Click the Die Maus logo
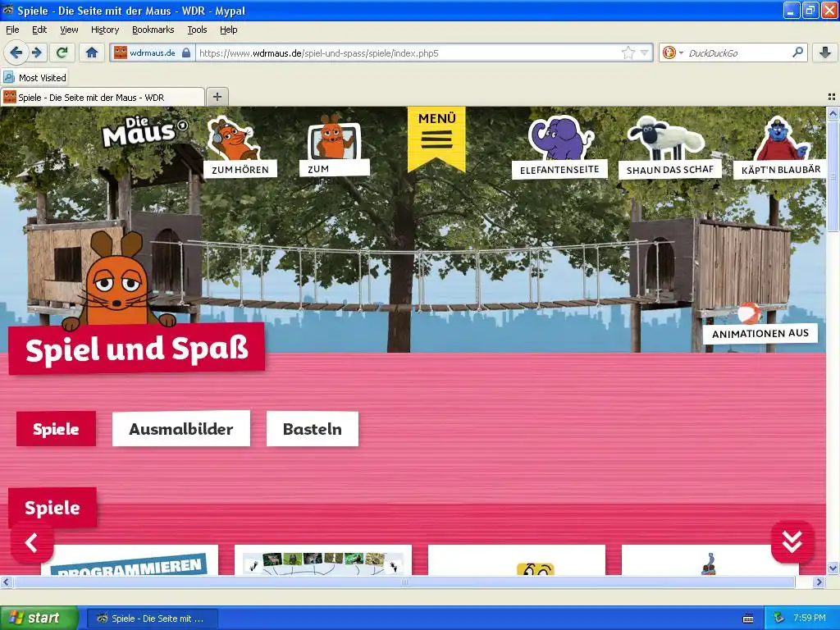The width and height of the screenshot is (840, 630). point(144,132)
